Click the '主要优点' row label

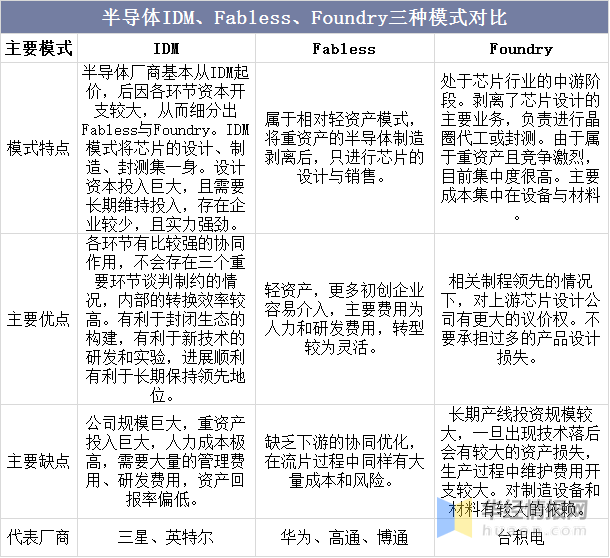tap(39, 319)
